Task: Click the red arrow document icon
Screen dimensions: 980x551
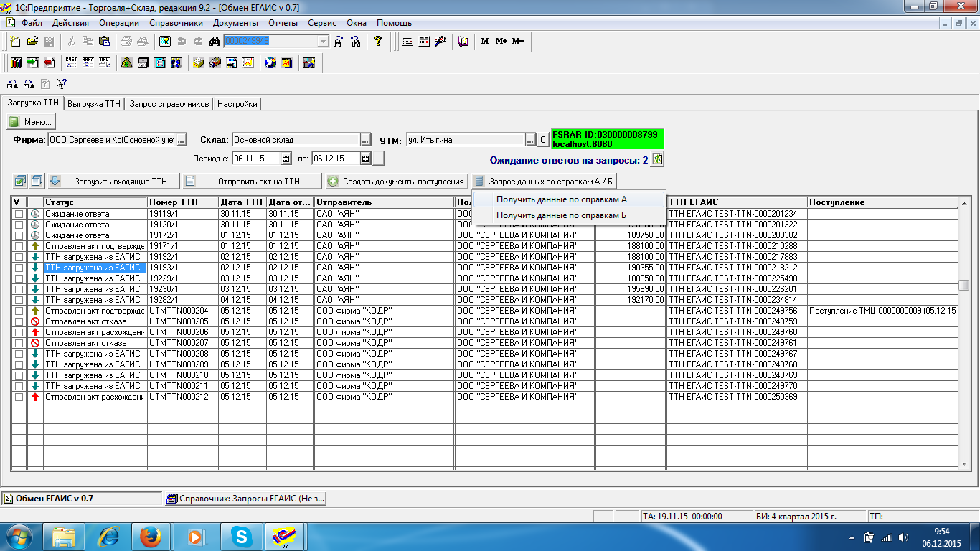Action: click(x=49, y=63)
